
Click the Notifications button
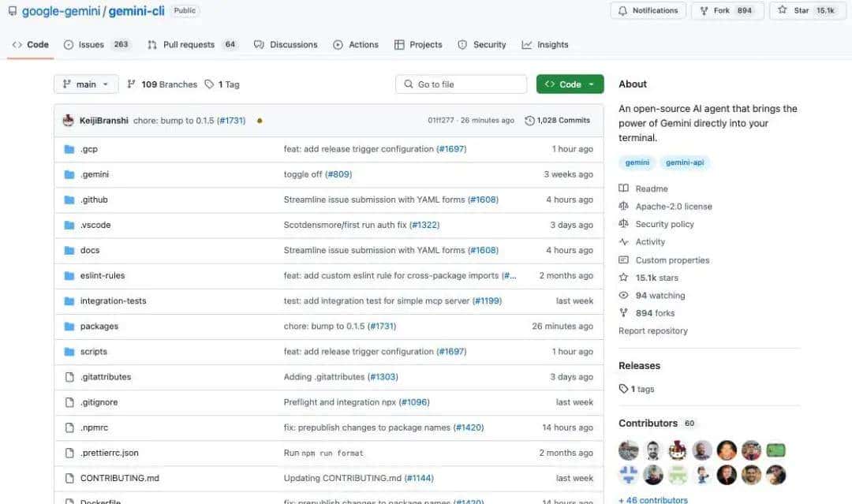[x=648, y=10]
